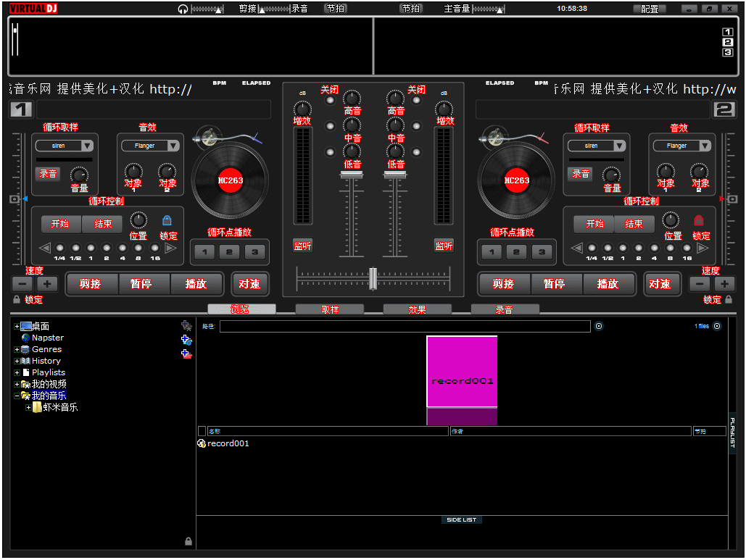Click the deck 1 number badge
746x560 pixels.
point(21,110)
